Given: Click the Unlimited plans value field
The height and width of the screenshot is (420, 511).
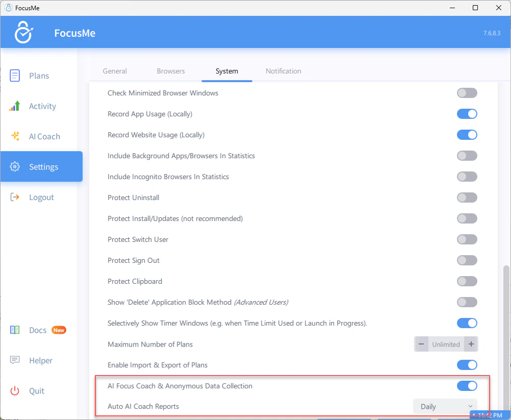Looking at the screenshot, I should click(x=446, y=344).
